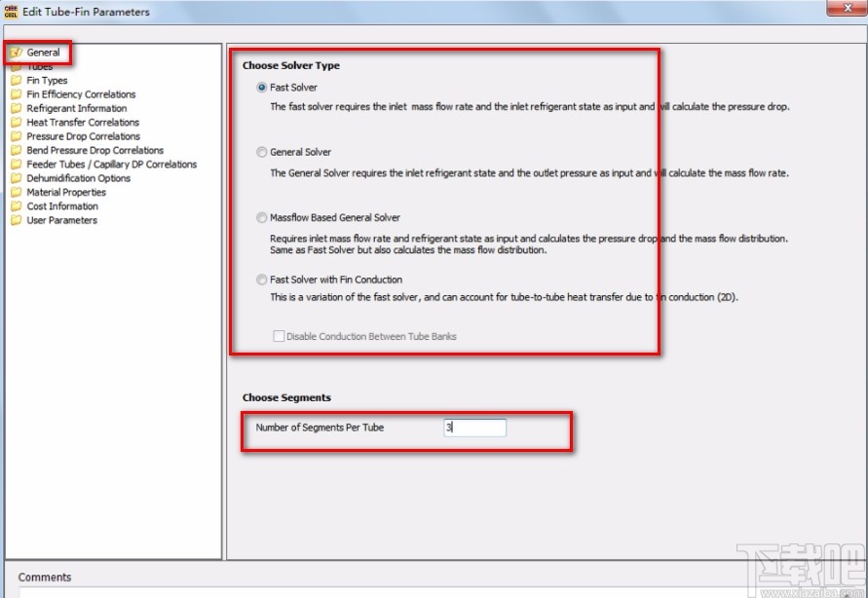The image size is (868, 598).
Task: Open Fin Efficiency Correlations section
Action: pos(82,94)
